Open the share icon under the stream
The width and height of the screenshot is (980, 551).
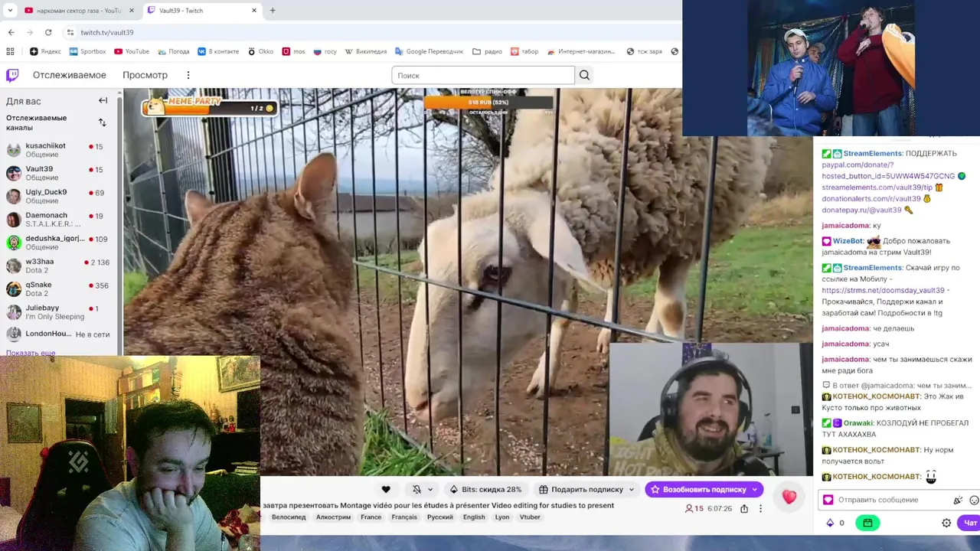(744, 508)
